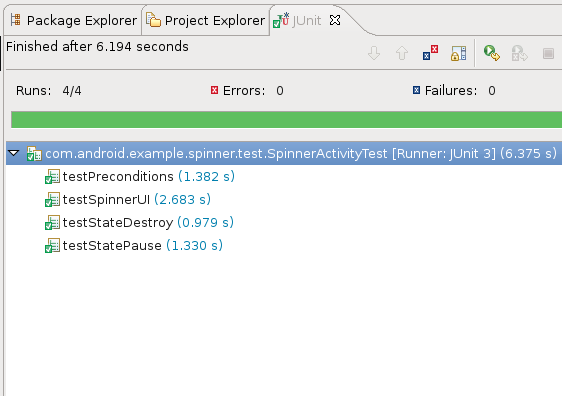Switch to the Project Explorer tab

pos(205,20)
